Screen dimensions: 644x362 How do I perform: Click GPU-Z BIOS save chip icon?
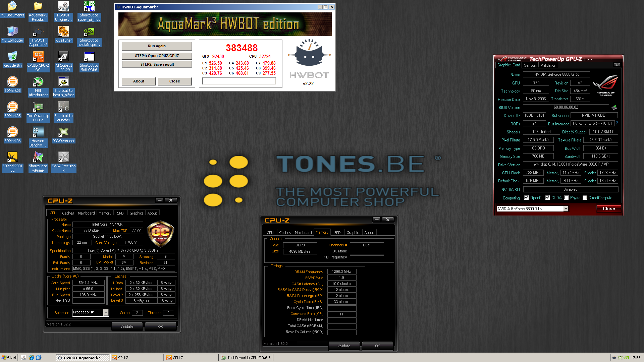[x=614, y=108]
